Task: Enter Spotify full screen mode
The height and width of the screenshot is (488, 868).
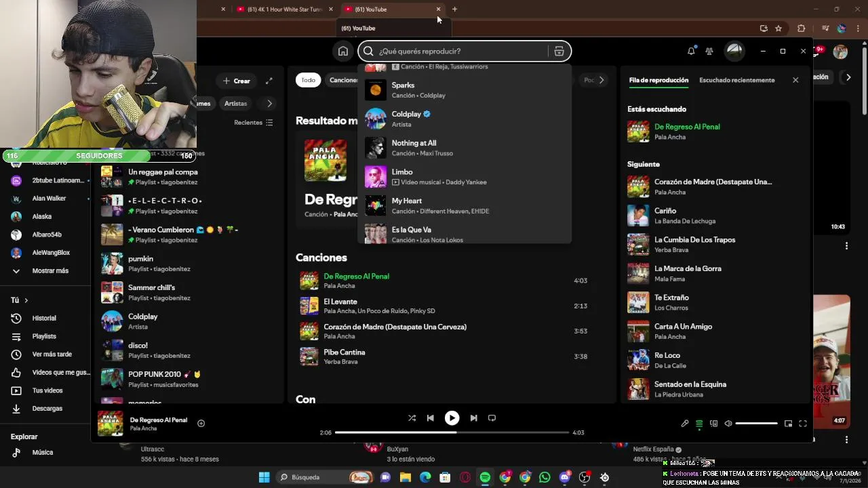Action: [x=803, y=424]
